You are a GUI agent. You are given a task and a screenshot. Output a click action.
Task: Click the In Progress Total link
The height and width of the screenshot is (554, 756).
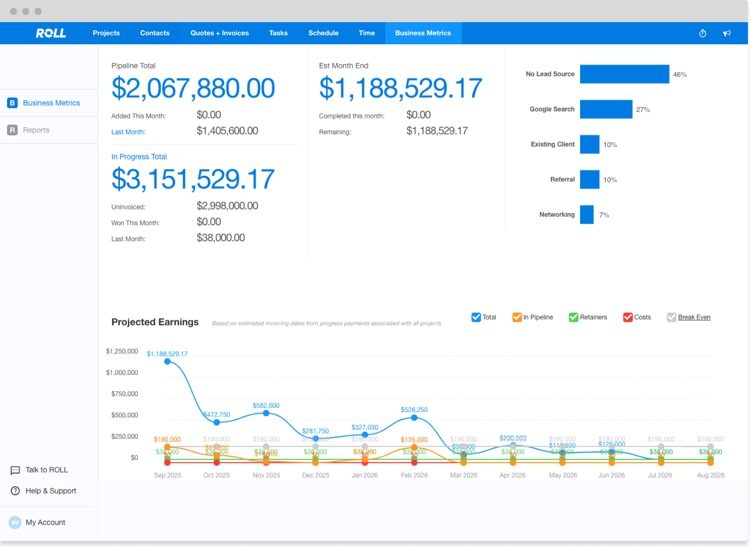pyautogui.click(x=139, y=157)
